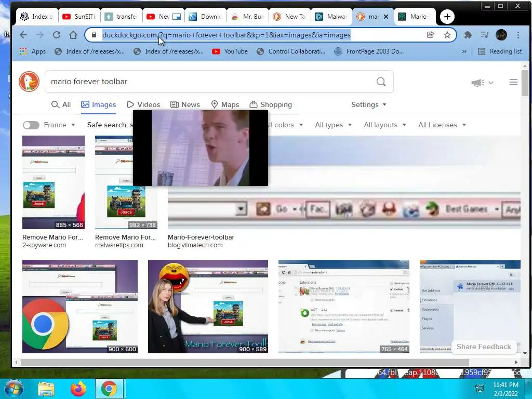Open the Windows Start orb
This screenshot has width=532, height=399.
pos(14,389)
